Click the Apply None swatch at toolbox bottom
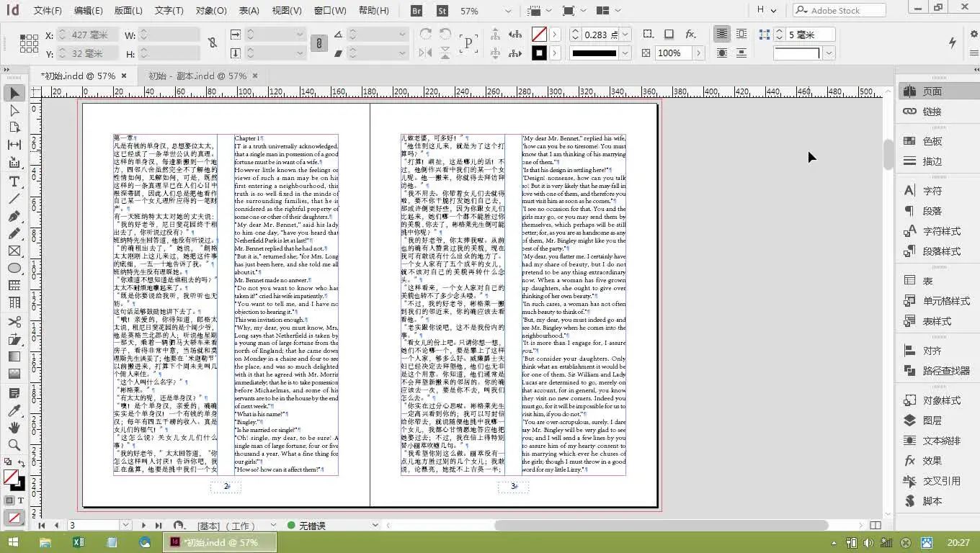Viewport: 980px width, 553px height. coord(14,517)
